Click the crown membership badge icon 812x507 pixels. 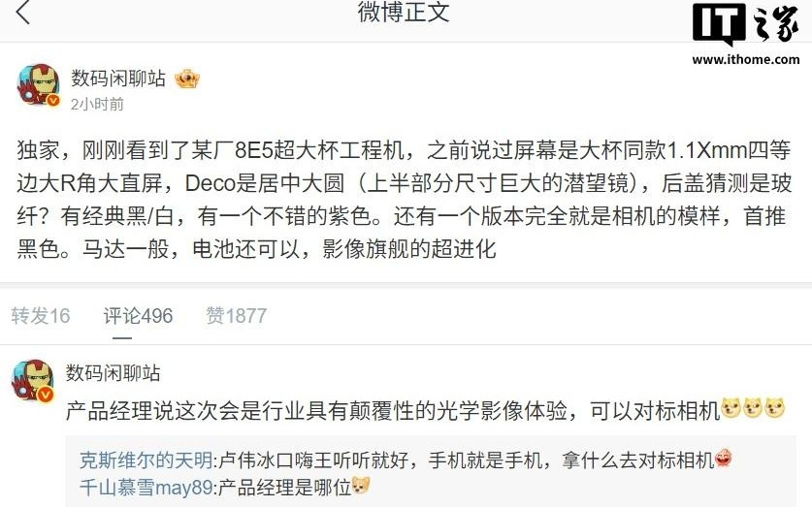point(187,79)
